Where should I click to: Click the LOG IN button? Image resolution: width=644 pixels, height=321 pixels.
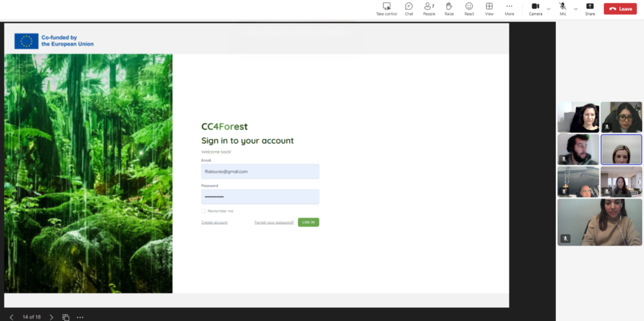pos(308,222)
